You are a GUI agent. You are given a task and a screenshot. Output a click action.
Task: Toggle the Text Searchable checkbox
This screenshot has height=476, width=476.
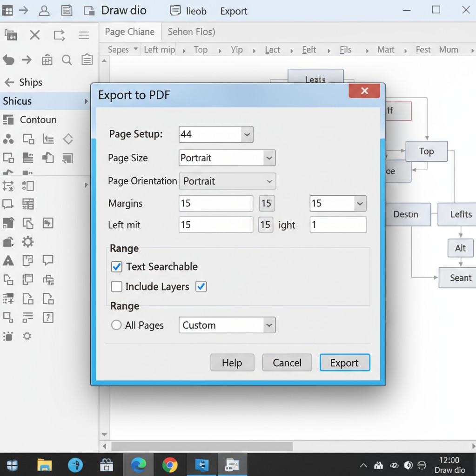point(117,267)
